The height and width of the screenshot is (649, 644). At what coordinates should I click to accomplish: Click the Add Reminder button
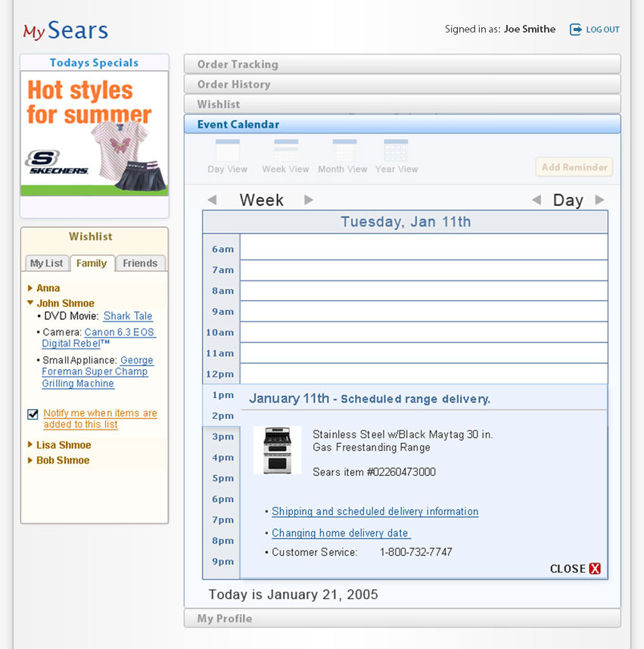pos(574,167)
